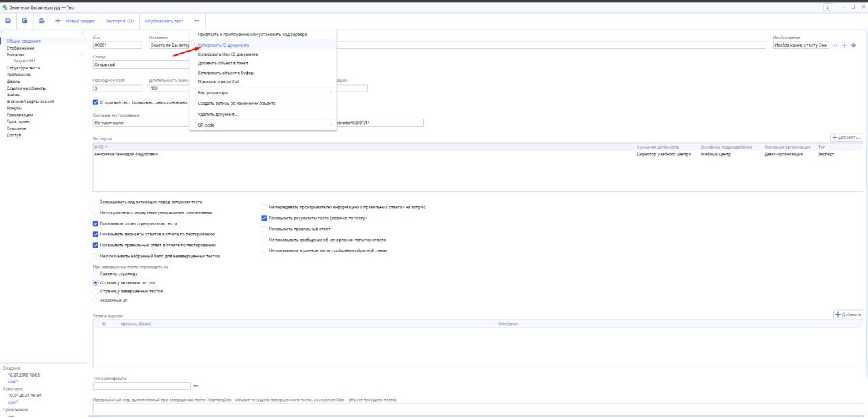The width and height of the screenshot is (868, 418).
Task: Click the plus icon beside the Изображение field
Action: click(844, 45)
